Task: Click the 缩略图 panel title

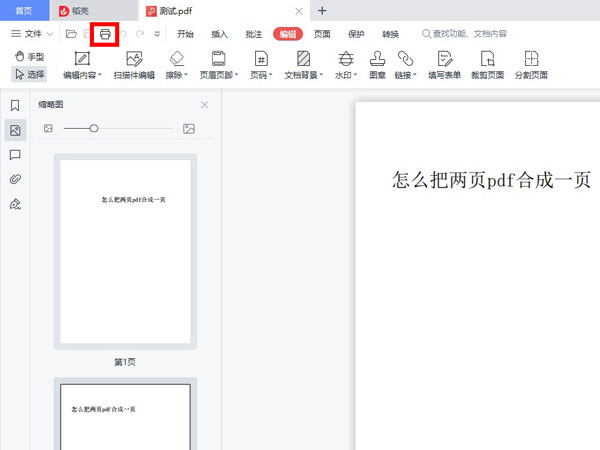Action: pyautogui.click(x=51, y=104)
